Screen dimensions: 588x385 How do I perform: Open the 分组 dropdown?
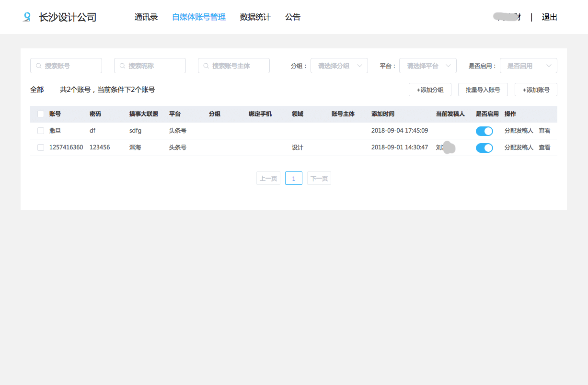[339, 66]
